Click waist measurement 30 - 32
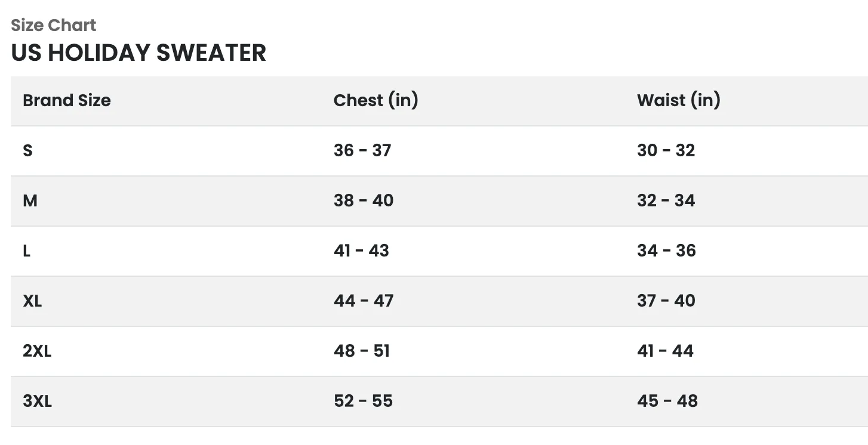The image size is (868, 445). (x=666, y=150)
